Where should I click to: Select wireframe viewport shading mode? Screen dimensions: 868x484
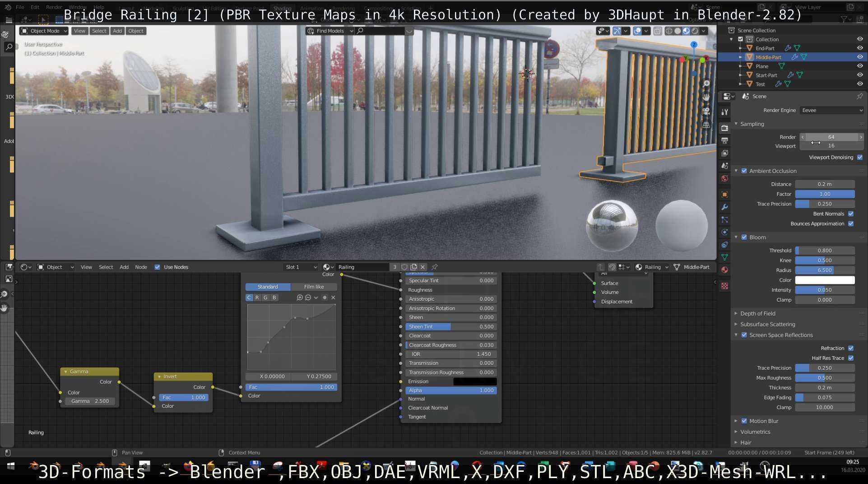669,31
